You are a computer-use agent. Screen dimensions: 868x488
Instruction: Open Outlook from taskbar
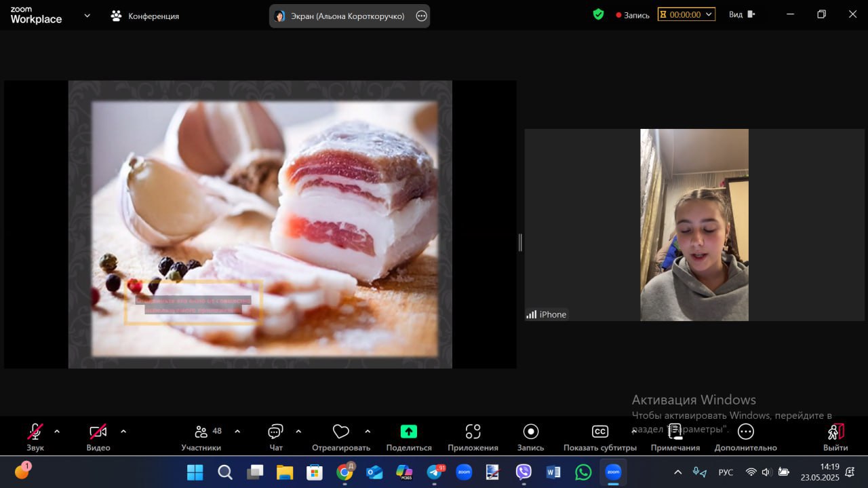(x=374, y=472)
